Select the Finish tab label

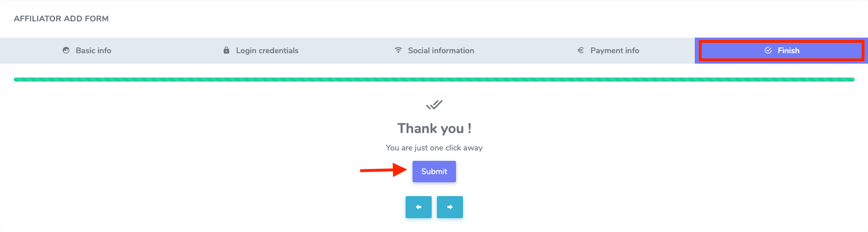point(789,51)
